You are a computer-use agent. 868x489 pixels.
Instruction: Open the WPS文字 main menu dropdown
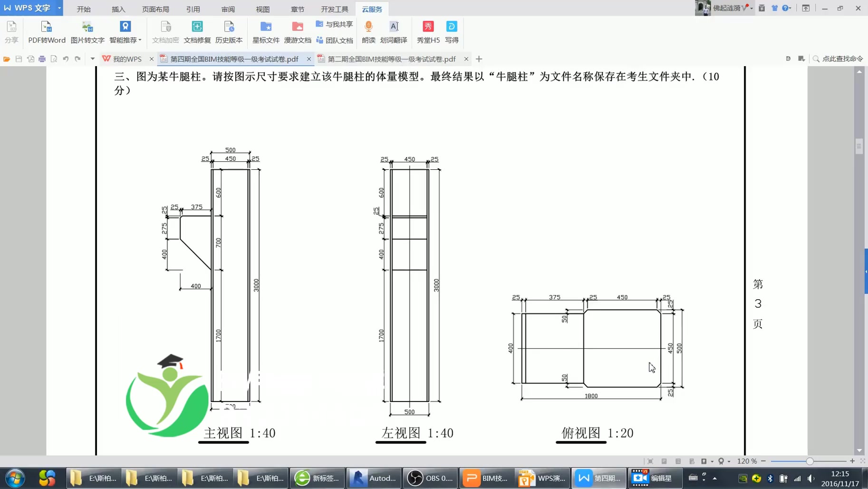(x=58, y=8)
